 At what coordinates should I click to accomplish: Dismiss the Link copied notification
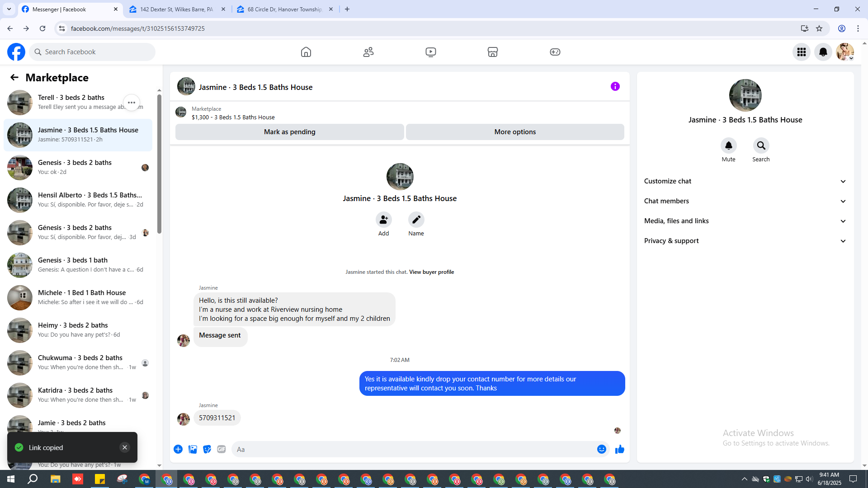tap(125, 447)
